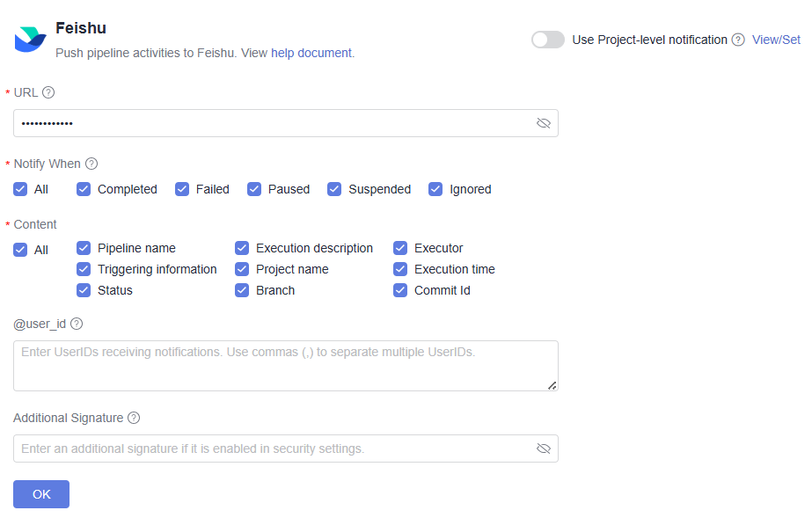Show the hidden URL value
The height and width of the screenshot is (525, 812).
tap(544, 123)
